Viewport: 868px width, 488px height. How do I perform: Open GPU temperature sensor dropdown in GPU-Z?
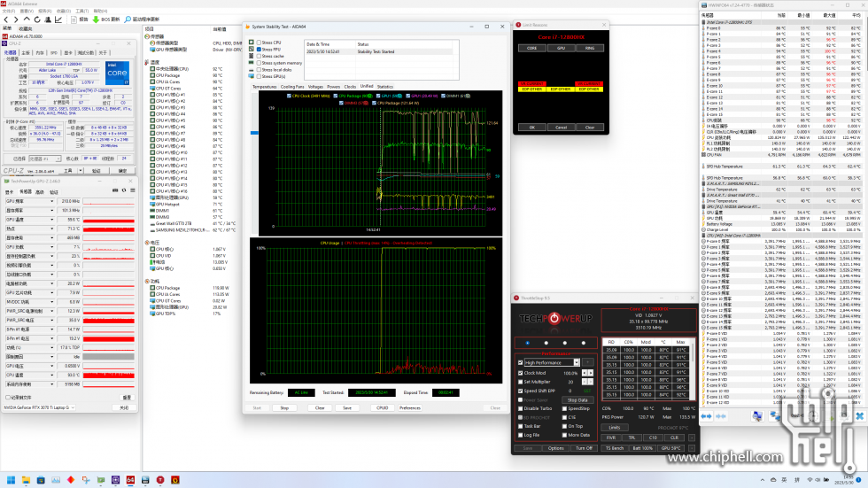(52, 220)
